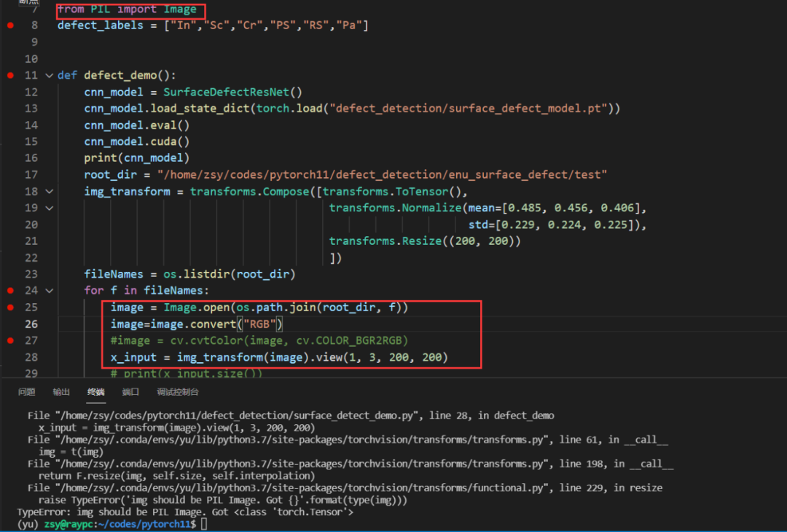Open the 输出 (Output) panel tab
787x532 pixels.
[61, 392]
